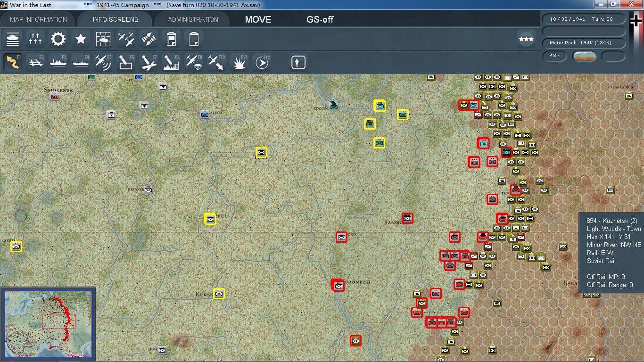Click the War in the East title-bar icon
Viewport: 644px width, 362px height.
click(4, 5)
